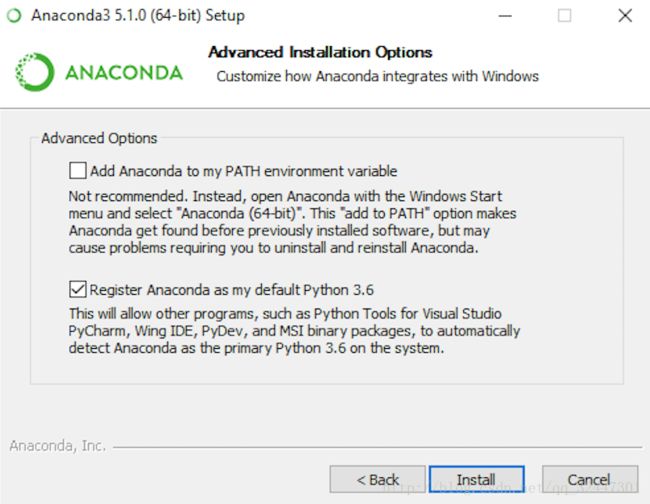Viewport: 650px width, 504px height.
Task: Click the 'Add Anaconda to my PATH environment variable' label
Action: pos(243,171)
